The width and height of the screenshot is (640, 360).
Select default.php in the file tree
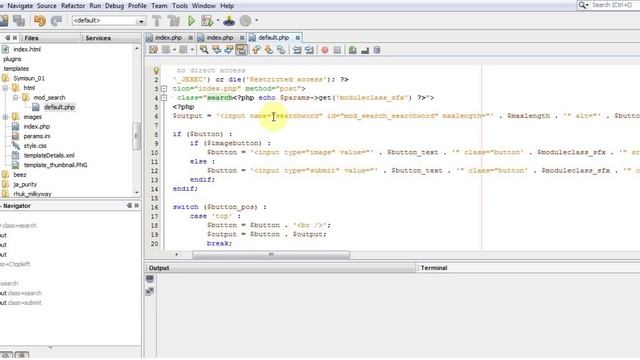pos(59,107)
